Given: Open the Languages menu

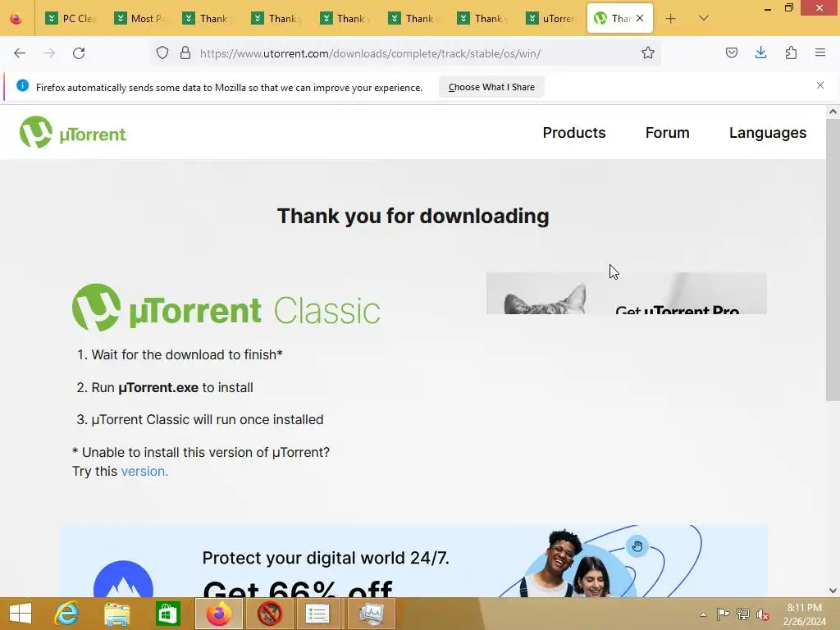Looking at the screenshot, I should pyautogui.click(x=767, y=133).
